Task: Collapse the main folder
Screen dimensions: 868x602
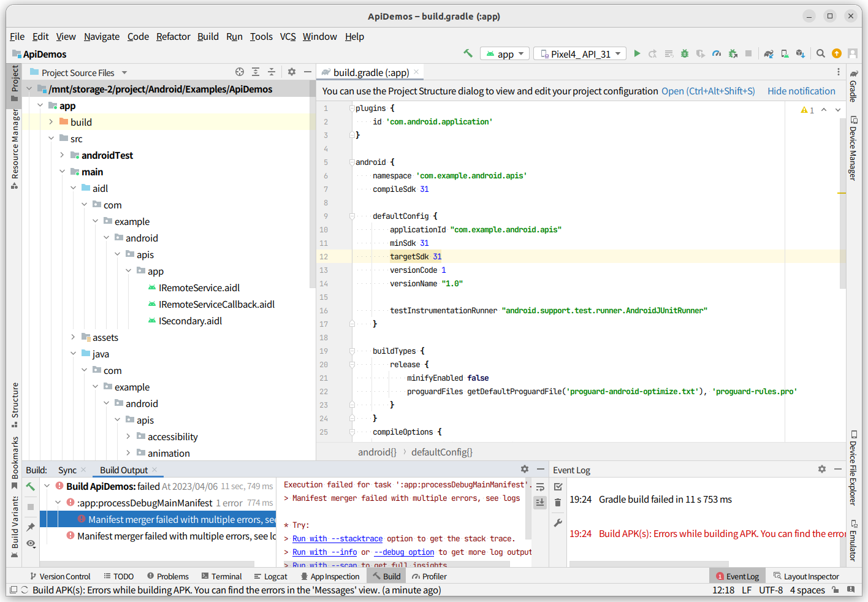Action: 63,172
